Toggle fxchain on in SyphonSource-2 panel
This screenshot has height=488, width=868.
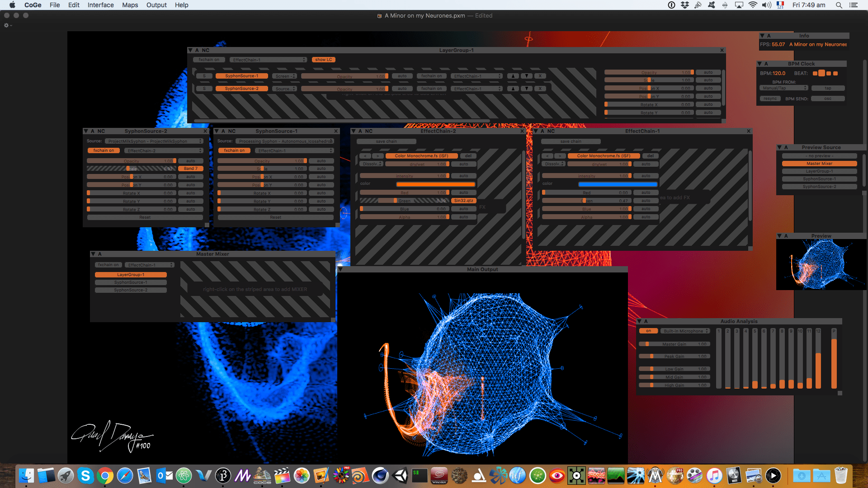104,150
